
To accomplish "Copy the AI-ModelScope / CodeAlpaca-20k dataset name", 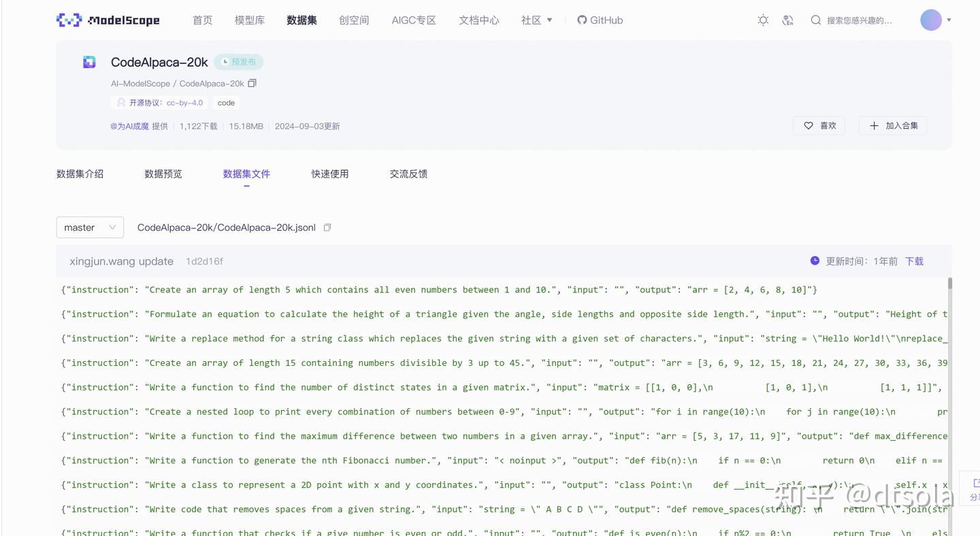I will click(252, 83).
